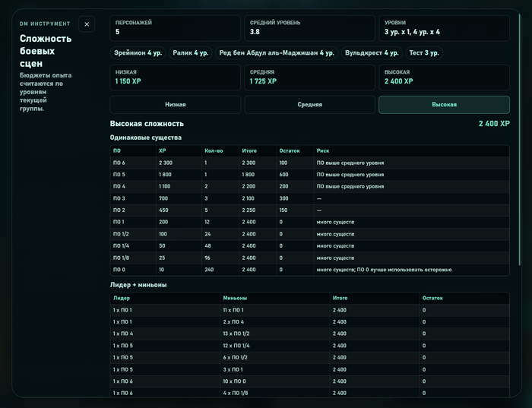The width and height of the screenshot is (532, 408).
Task: Click the Вульдкрест 4 ур. chip
Action: coord(372,53)
